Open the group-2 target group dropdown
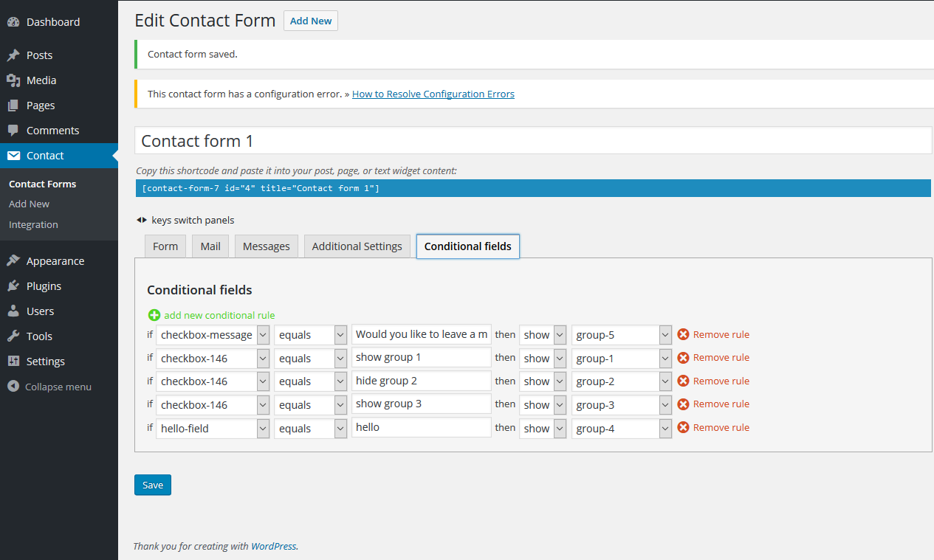The image size is (934, 560). (622, 381)
